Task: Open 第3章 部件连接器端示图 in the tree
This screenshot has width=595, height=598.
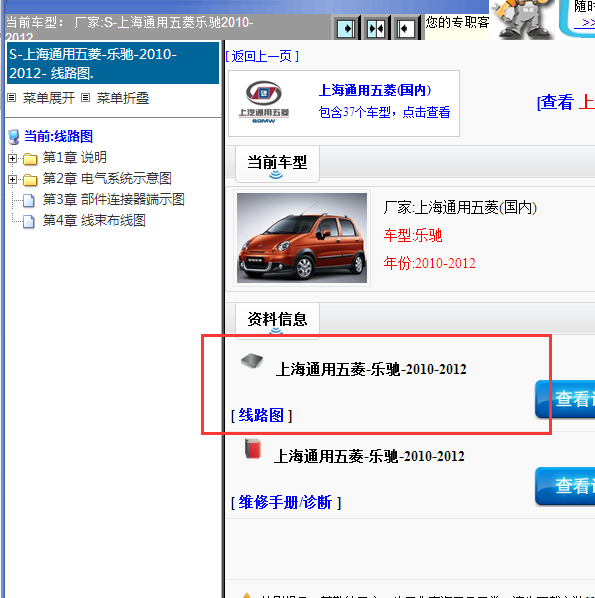Action: pyautogui.click(x=113, y=199)
